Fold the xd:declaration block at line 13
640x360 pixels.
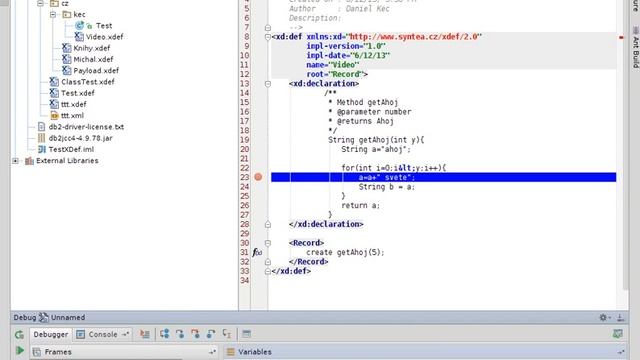click(x=268, y=84)
